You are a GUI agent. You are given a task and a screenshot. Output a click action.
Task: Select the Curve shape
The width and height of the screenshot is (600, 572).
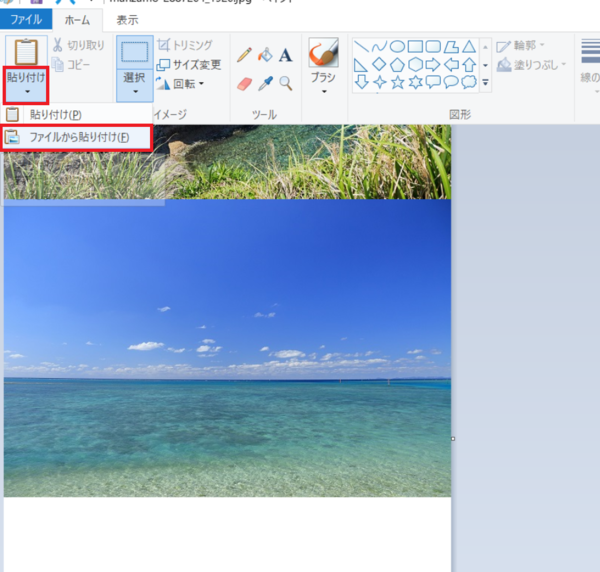click(379, 47)
